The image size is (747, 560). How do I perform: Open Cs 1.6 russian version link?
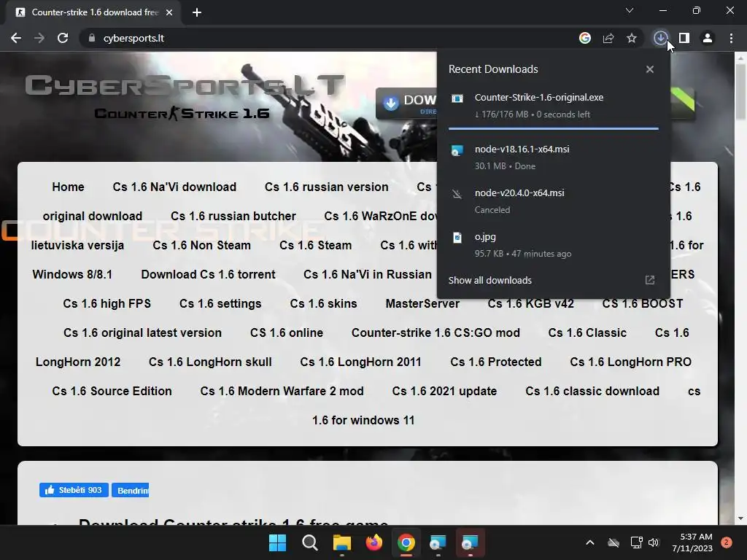326,187
